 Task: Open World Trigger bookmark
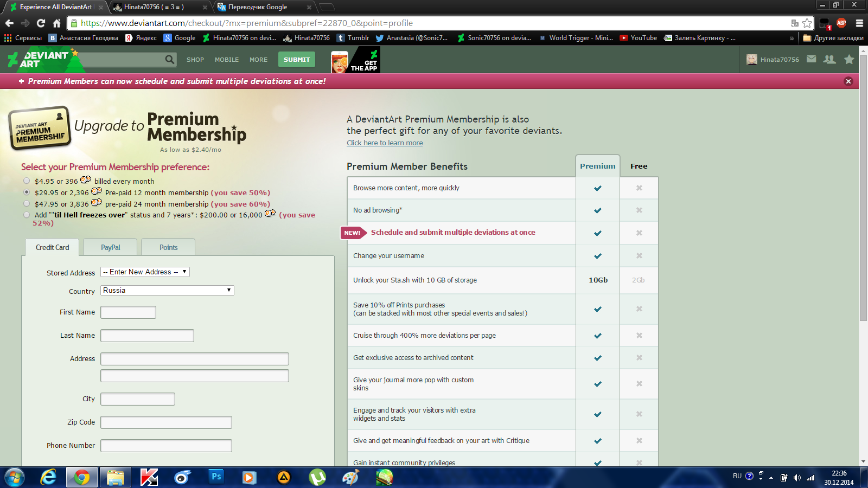tap(576, 38)
